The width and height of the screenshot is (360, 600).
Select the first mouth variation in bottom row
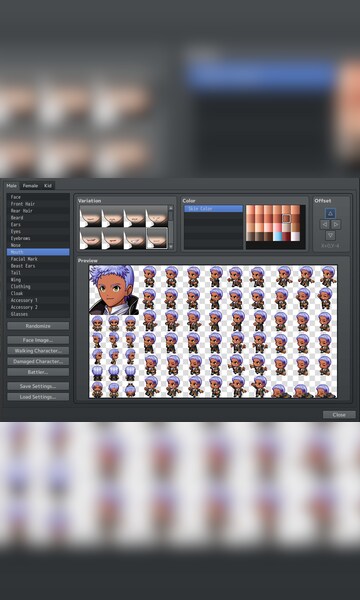click(x=90, y=239)
